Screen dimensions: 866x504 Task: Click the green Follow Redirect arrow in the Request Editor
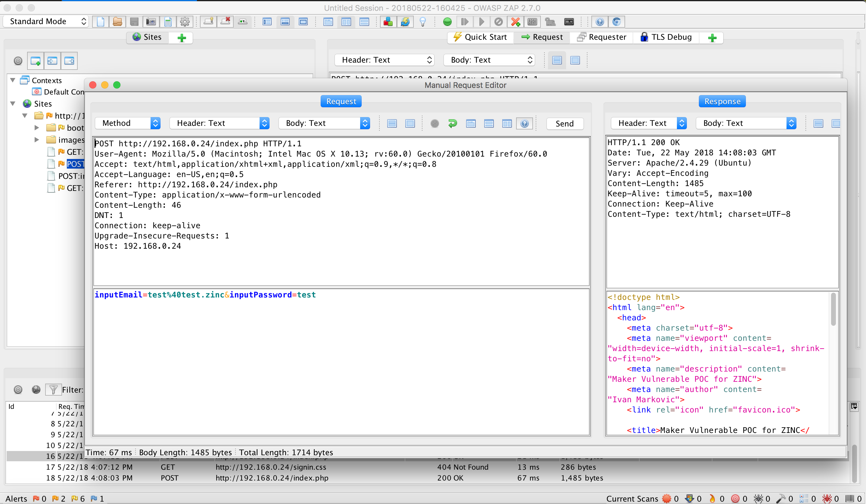point(453,123)
